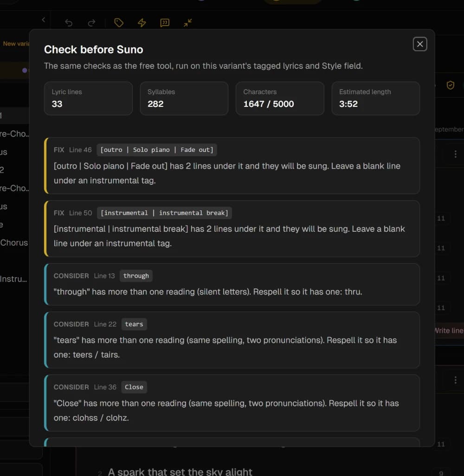Open the upper three-dot menu on the right edge
The height and width of the screenshot is (476, 464).
tap(455, 154)
